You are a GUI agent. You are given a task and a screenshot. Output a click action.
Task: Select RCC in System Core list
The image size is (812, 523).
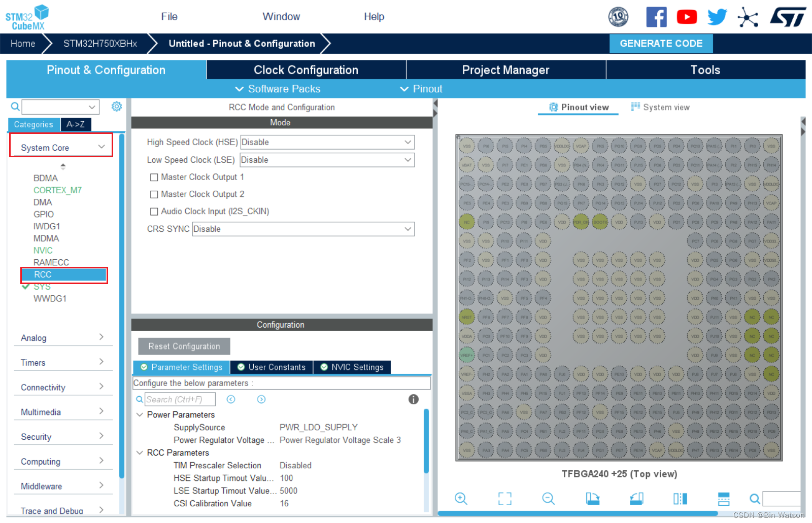[64, 275]
